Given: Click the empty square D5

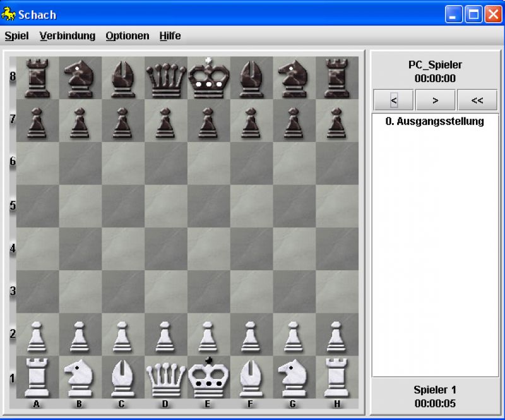Looking at the screenshot, I should click(166, 206).
